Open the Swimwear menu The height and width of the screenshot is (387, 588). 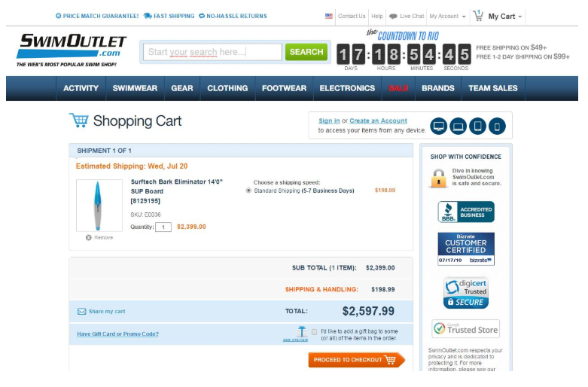135,88
